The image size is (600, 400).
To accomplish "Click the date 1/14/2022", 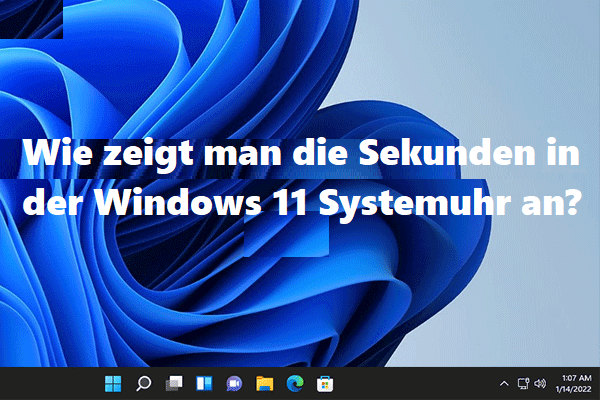I will point(574,389).
